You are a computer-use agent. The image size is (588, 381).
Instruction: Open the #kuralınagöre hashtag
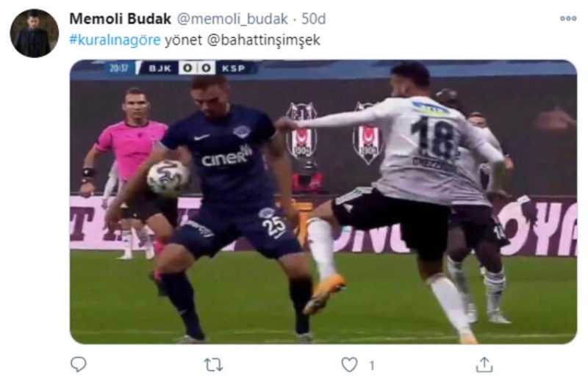click(115, 40)
